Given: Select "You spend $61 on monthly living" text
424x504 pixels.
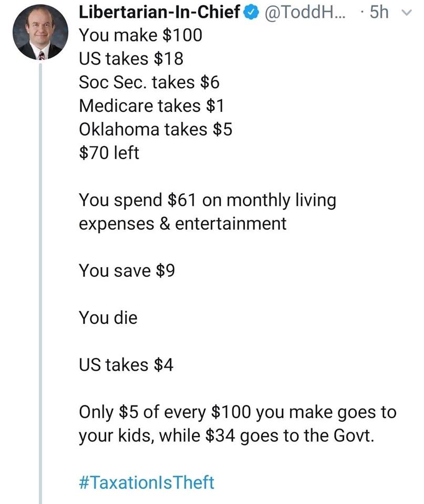Looking at the screenshot, I should coord(208,201).
